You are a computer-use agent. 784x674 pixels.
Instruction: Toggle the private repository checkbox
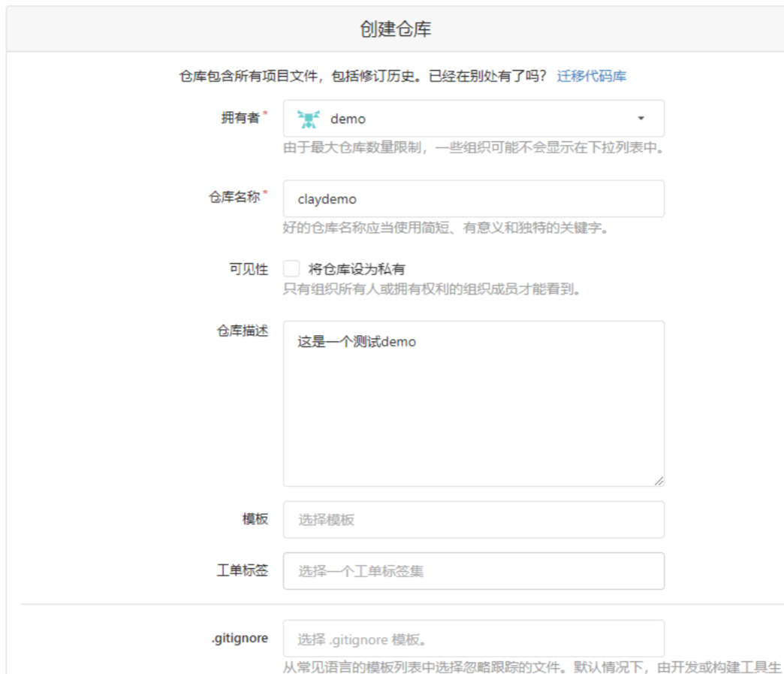pos(291,269)
